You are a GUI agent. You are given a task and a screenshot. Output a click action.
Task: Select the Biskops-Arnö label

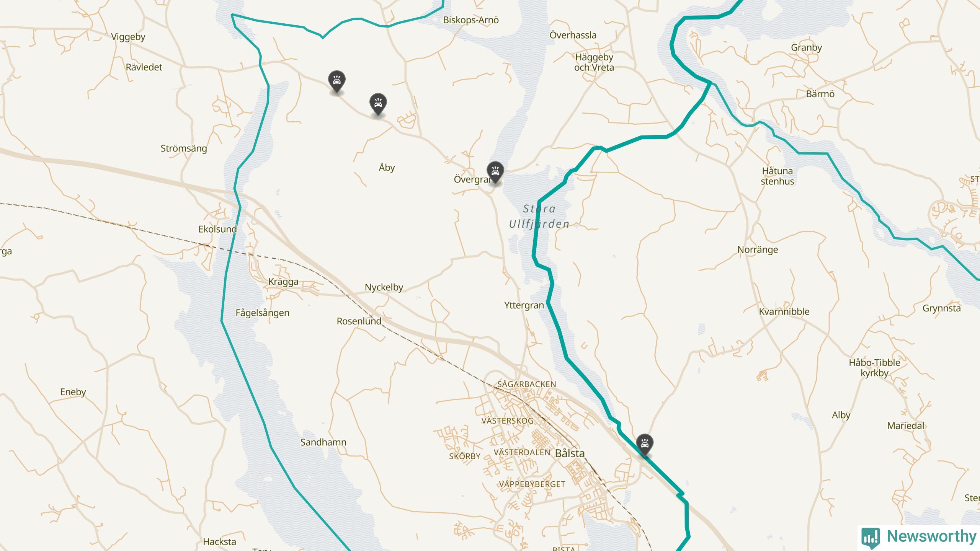tap(471, 20)
